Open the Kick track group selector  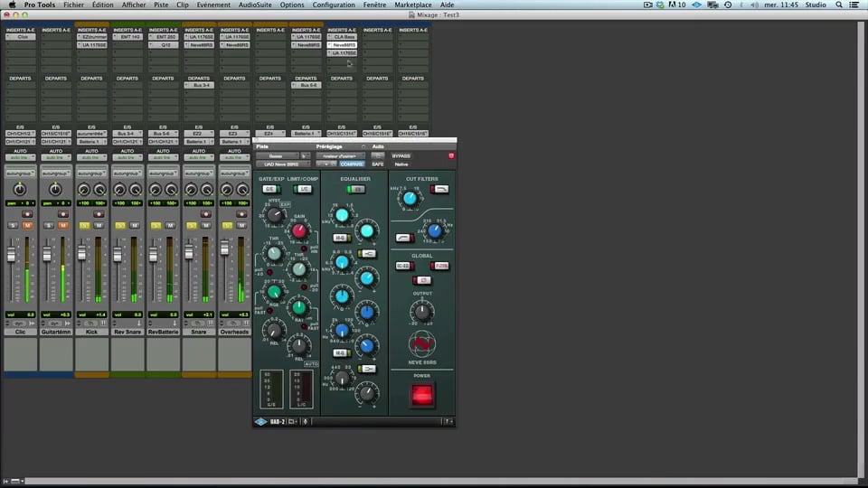pyautogui.click(x=92, y=174)
